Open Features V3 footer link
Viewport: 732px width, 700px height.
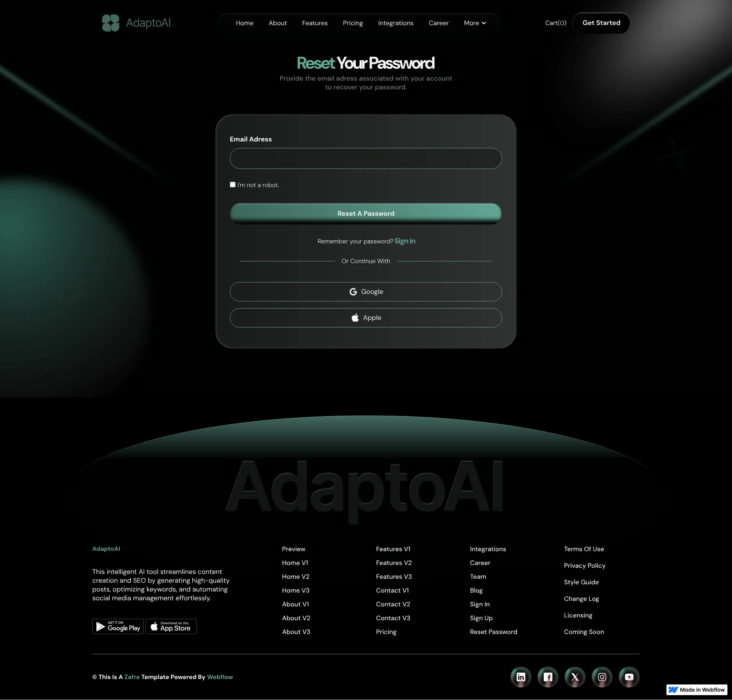coord(394,576)
